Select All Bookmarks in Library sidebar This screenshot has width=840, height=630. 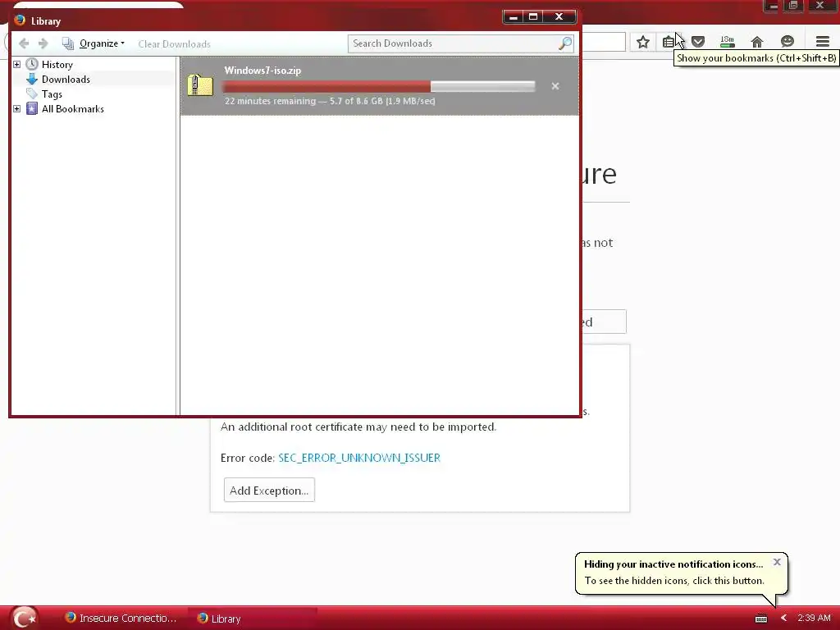pyautogui.click(x=73, y=109)
